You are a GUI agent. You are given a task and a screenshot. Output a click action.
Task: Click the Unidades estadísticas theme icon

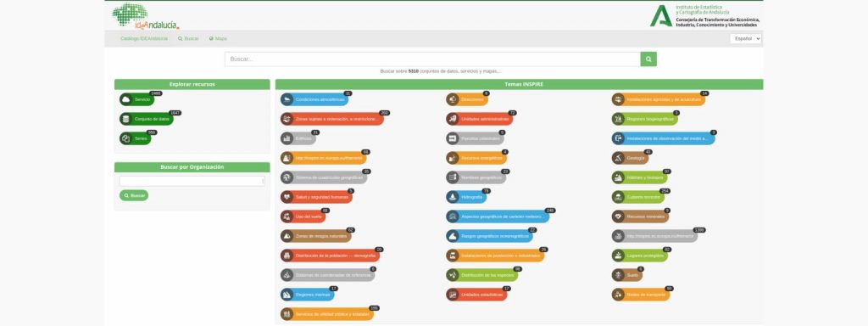point(453,295)
